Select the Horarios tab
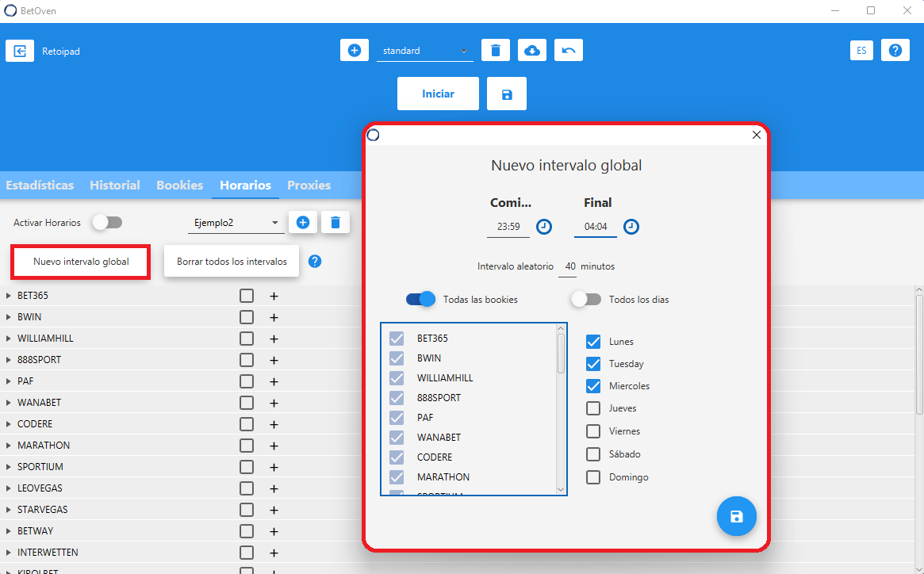Image resolution: width=924 pixels, height=574 pixels. pos(245,185)
